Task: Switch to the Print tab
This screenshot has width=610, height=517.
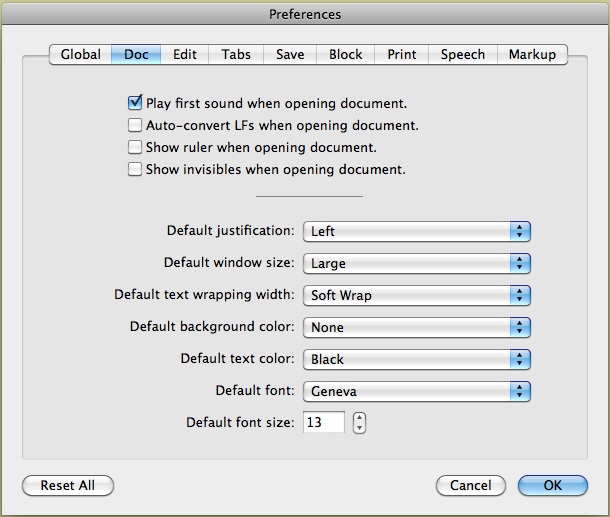Action: 402,55
